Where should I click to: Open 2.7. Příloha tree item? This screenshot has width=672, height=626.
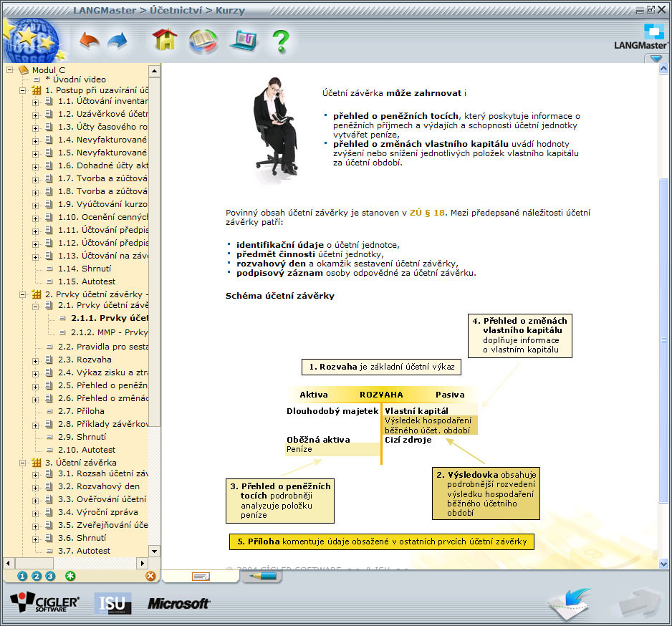point(81,411)
